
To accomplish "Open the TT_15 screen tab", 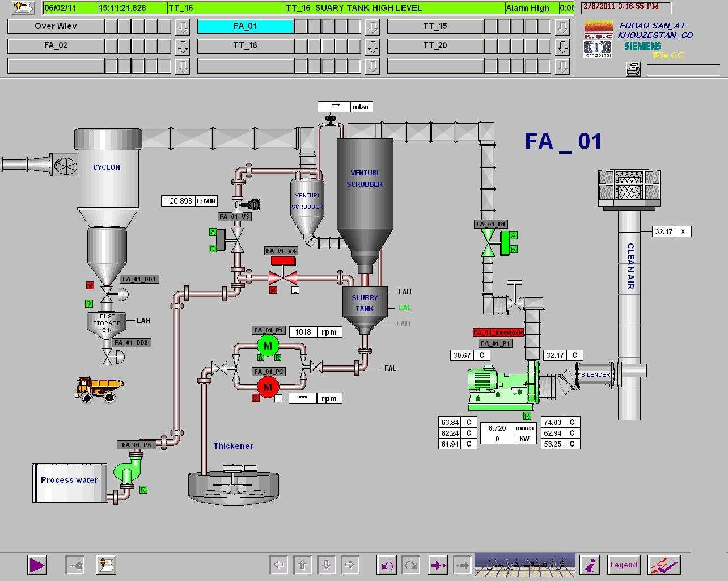I will (x=435, y=27).
